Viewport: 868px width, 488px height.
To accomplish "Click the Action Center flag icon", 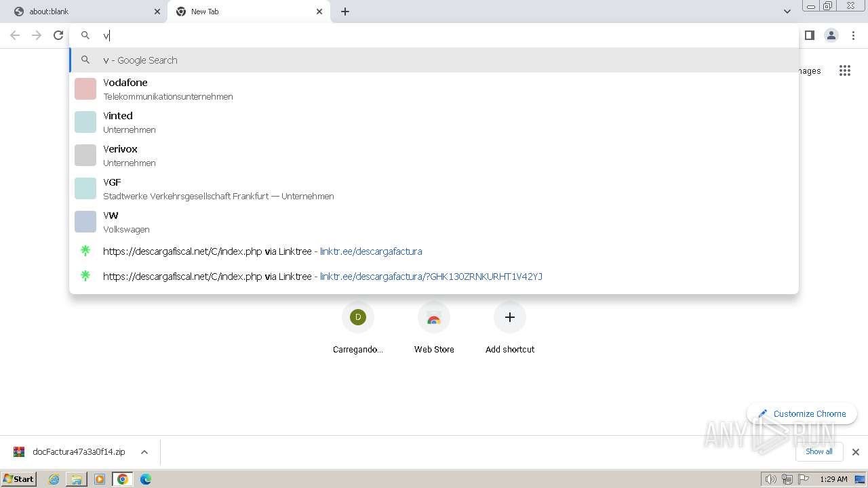I will pyautogui.click(x=804, y=479).
